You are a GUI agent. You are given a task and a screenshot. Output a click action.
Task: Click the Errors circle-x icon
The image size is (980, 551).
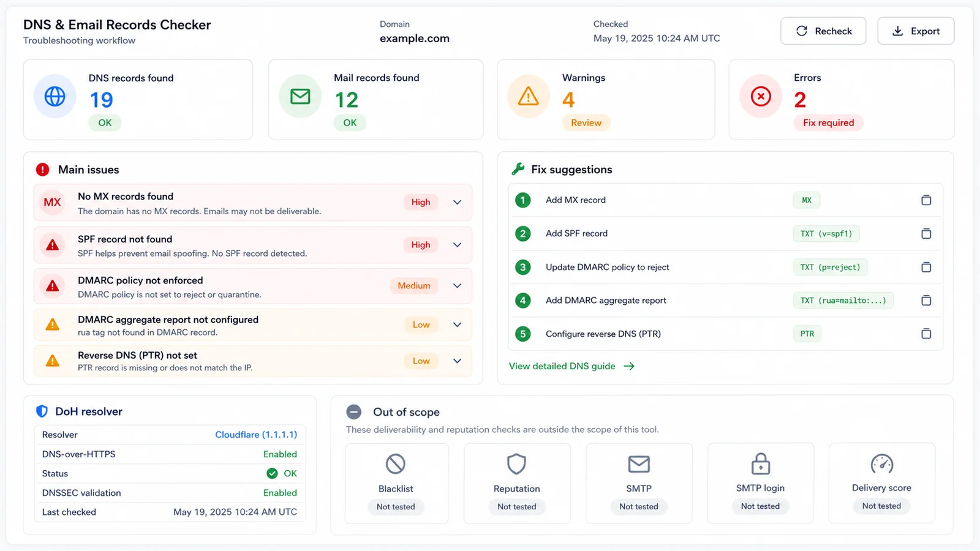761,96
